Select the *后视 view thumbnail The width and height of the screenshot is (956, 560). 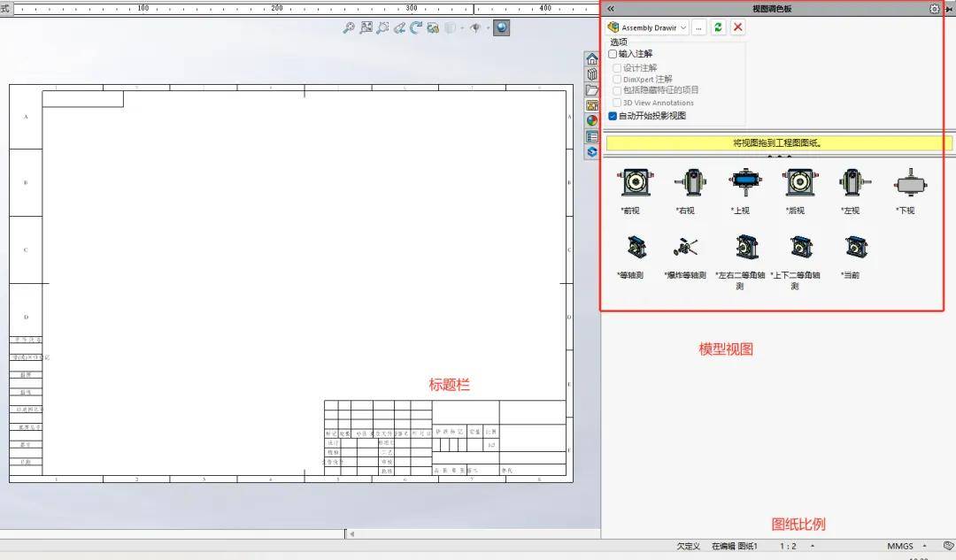coord(799,182)
